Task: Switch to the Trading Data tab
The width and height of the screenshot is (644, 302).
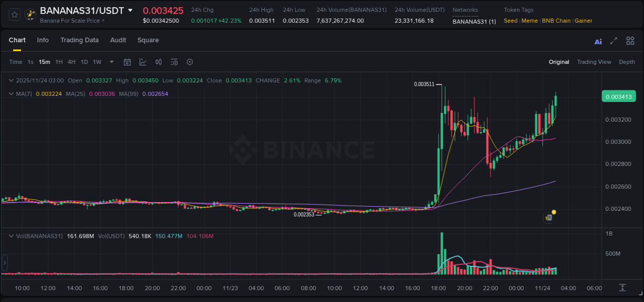Action: [x=80, y=40]
